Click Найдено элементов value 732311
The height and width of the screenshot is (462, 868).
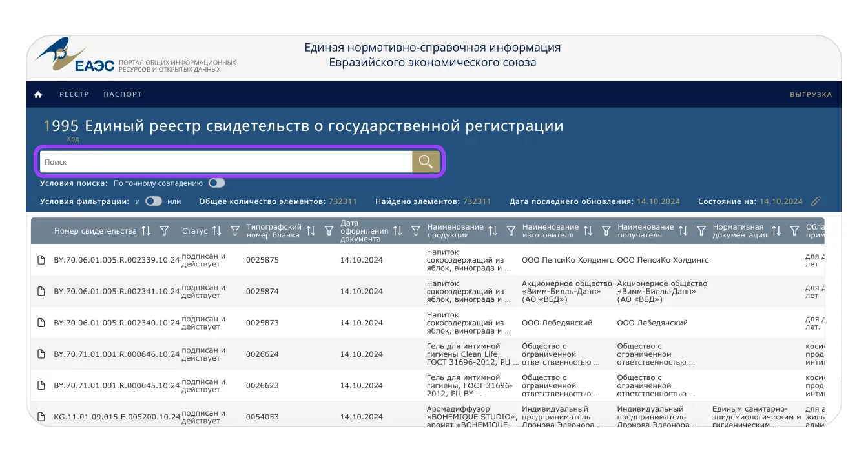477,201
